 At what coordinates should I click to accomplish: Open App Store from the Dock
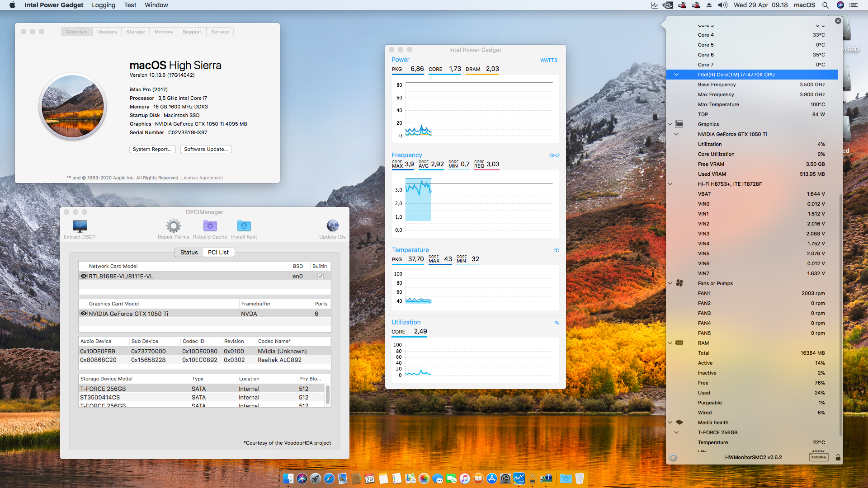click(492, 479)
